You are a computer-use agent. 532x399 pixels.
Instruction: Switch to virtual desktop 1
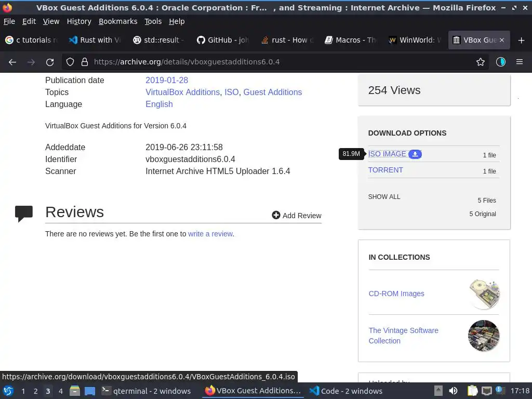click(x=23, y=391)
